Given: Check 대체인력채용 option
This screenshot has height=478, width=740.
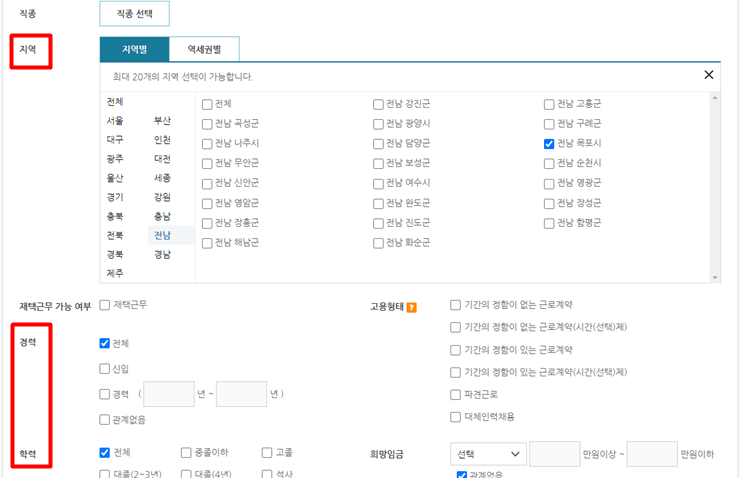Looking at the screenshot, I should click(x=455, y=417).
